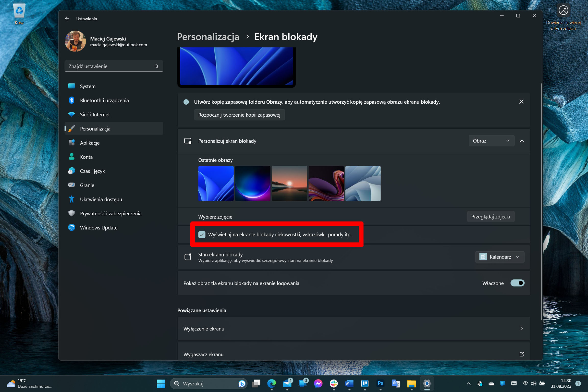Image resolution: width=588 pixels, height=392 pixels.
Task: Open Photoshop from the taskbar
Action: [x=380, y=383]
